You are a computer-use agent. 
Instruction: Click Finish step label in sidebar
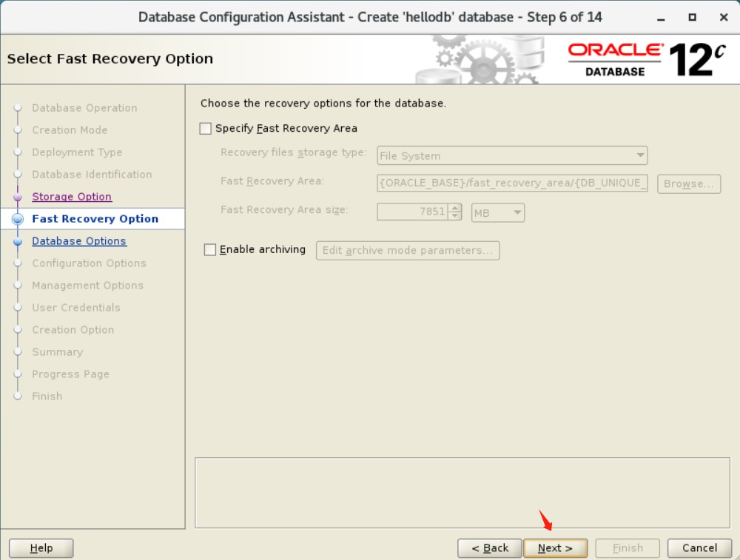point(47,396)
